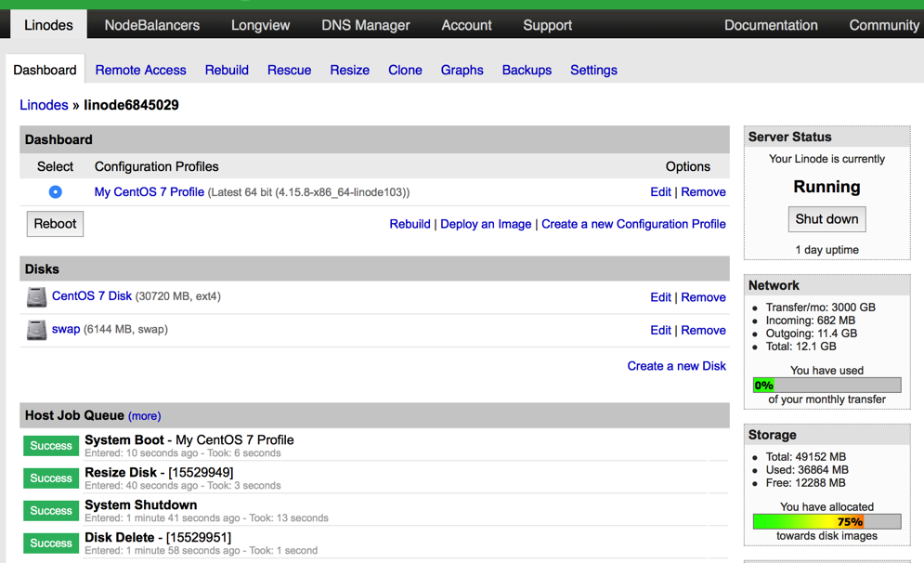Click the 'System Boot' job title
This screenshot has height=563, width=924.
(124, 439)
